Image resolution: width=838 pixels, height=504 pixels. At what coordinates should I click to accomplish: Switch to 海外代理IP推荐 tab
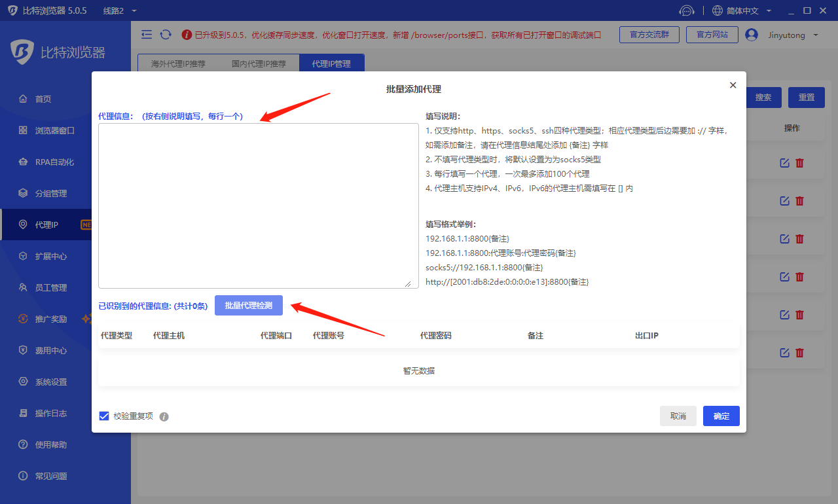178,64
